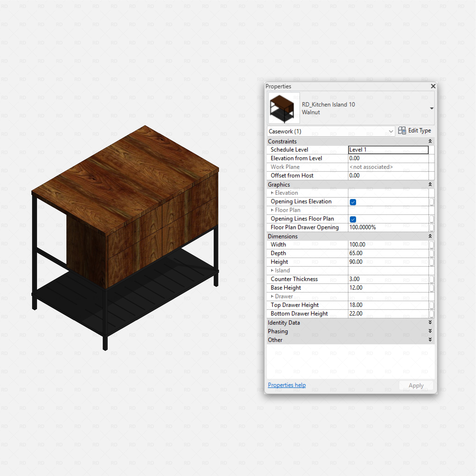Expand the Island dimension group

[x=272, y=271]
